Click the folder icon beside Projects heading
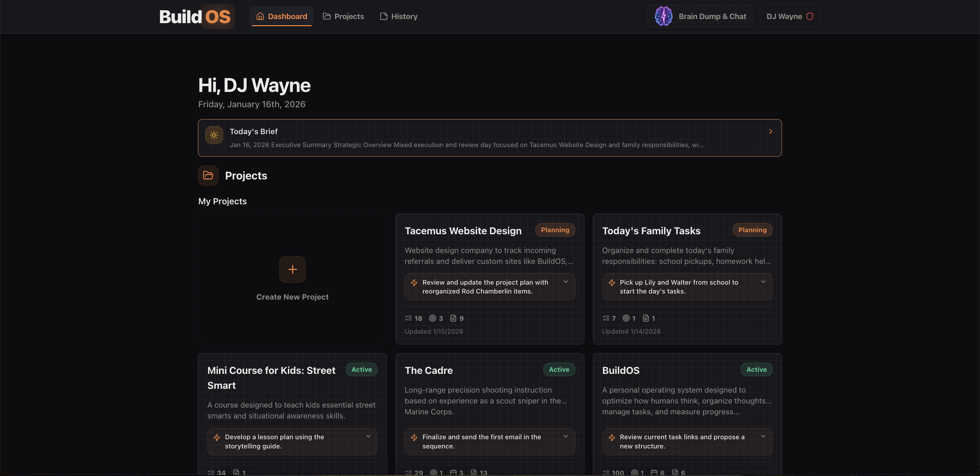This screenshot has width=980, height=476. tap(208, 176)
